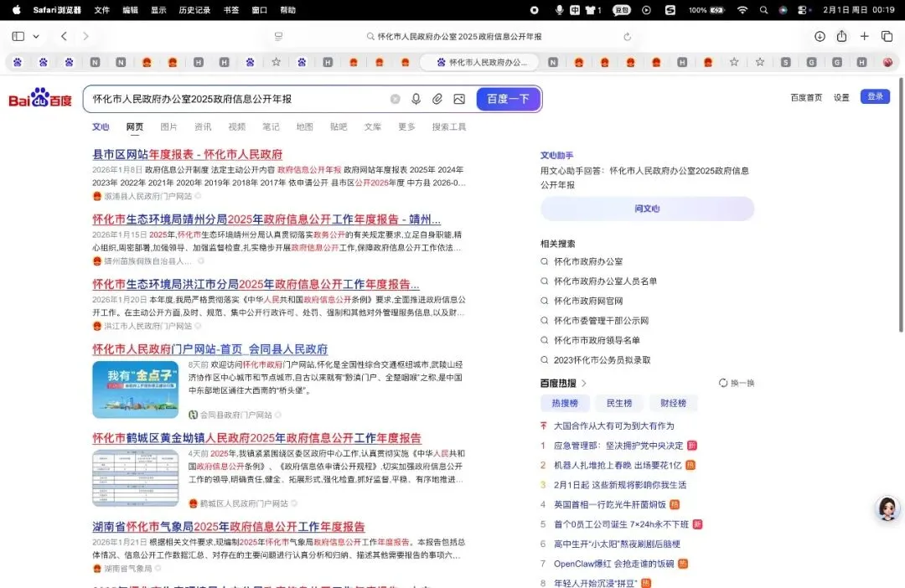Screen dimensions: 905x588
Task: Open hot topic 机器人扎堆抢上春晚
Action: [x=618, y=465]
